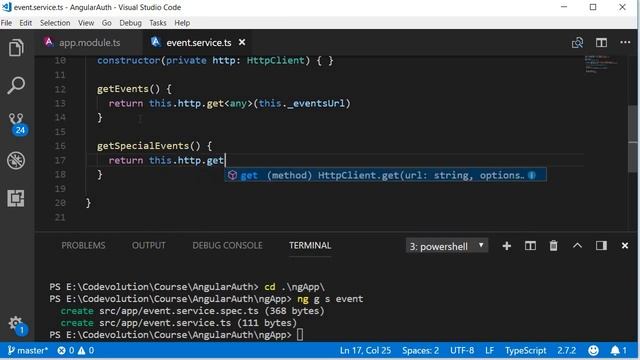This screenshot has width=640, height=360.
Task: Click the errors and warnings count in status bar
Action: (x=76, y=351)
